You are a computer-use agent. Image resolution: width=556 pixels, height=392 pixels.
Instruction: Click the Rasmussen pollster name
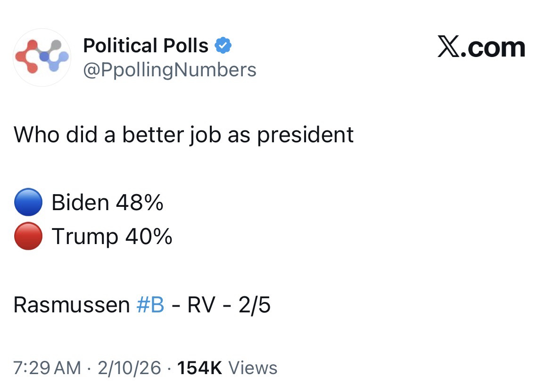pos(71,305)
